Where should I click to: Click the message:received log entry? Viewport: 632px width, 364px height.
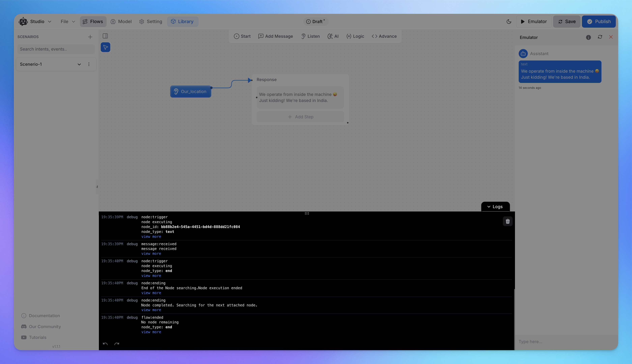pos(306,249)
